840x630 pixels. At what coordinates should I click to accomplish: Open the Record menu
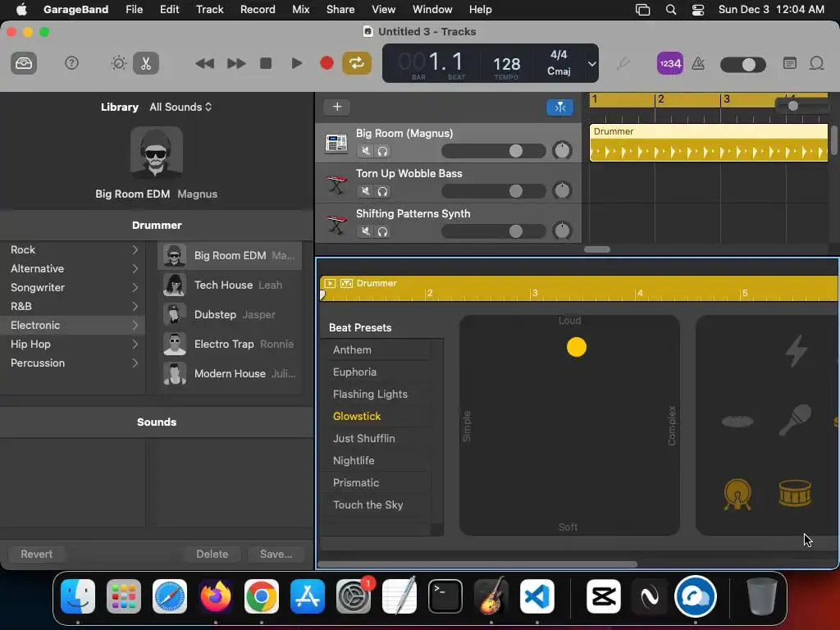[x=258, y=9]
